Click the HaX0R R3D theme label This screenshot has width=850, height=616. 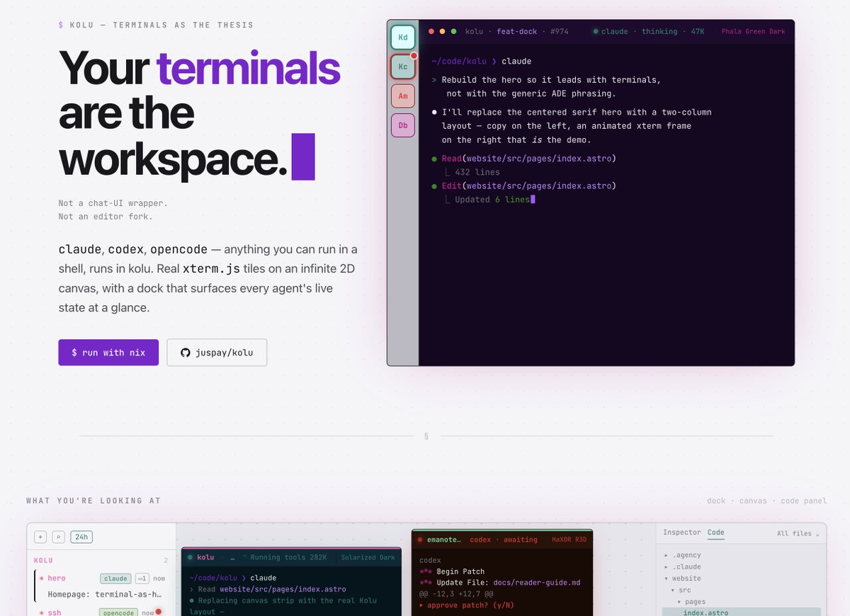[569, 540]
